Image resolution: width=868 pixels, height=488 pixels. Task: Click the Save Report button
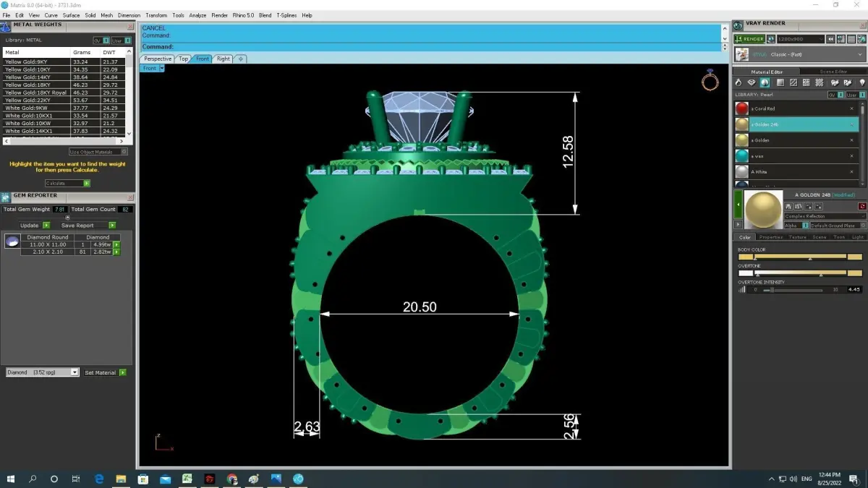point(88,226)
